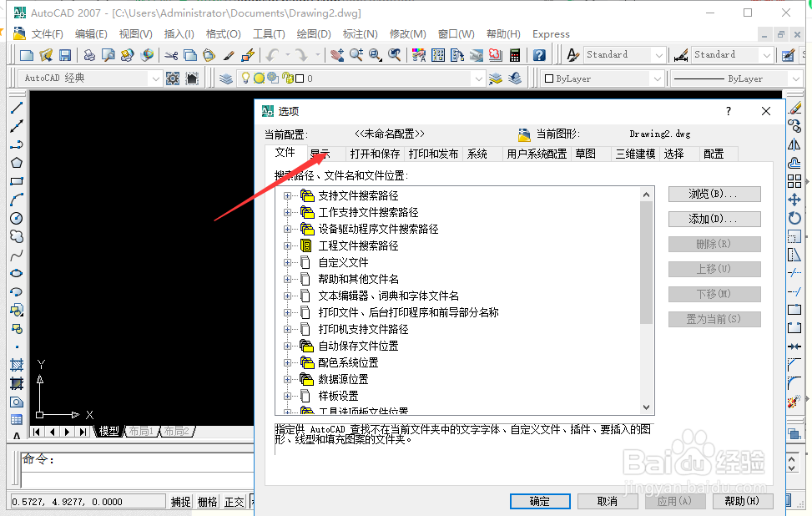Toggle layer 0 freeze sun icon
This screenshot has height=516, width=812.
coord(259,78)
